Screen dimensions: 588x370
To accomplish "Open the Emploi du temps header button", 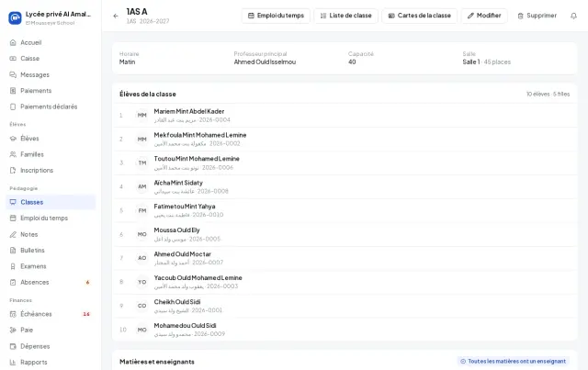I will pyautogui.click(x=276, y=16).
